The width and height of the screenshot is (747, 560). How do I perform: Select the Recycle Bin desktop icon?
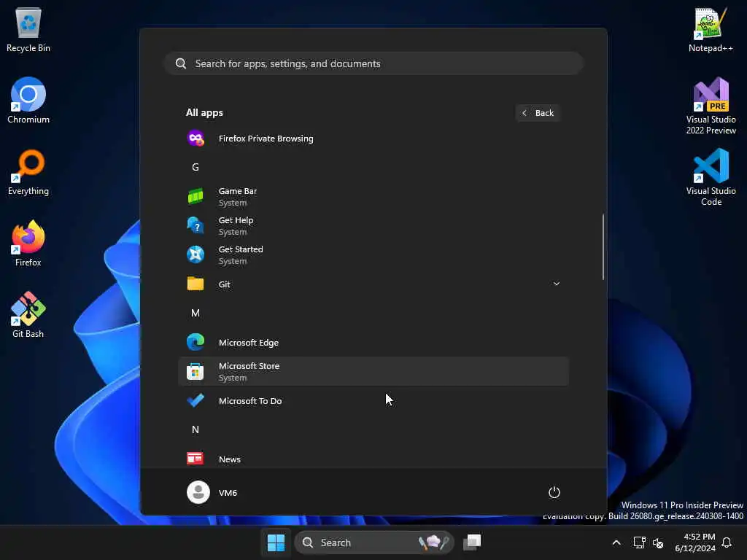coord(28,30)
